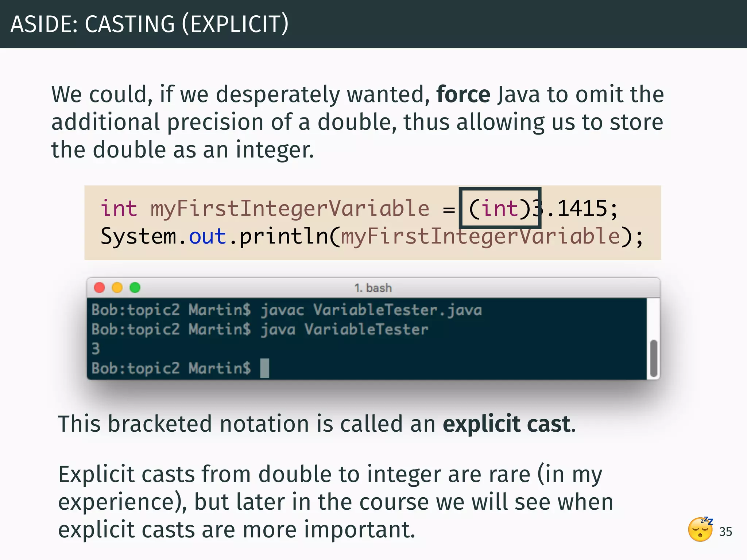This screenshot has width=747, height=560.
Task: Click 'System.out.println' code line
Action: coord(372,236)
